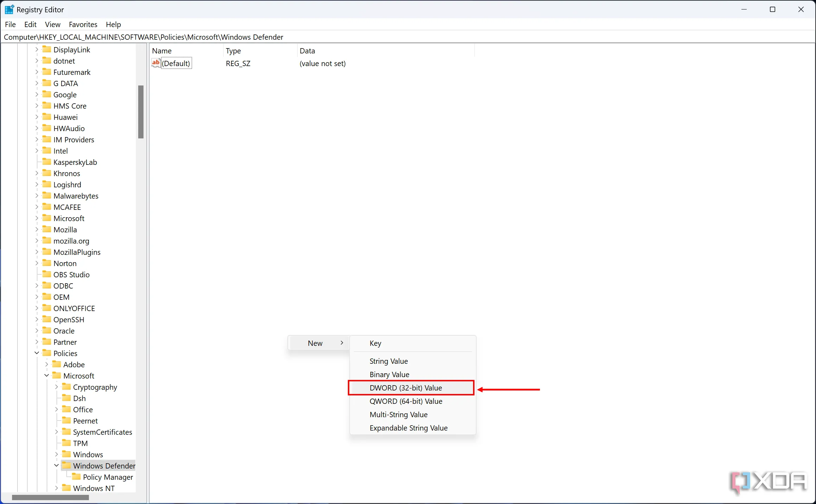This screenshot has height=504, width=816.
Task: Collapse the Windows Defender tree node
Action: coord(57,465)
